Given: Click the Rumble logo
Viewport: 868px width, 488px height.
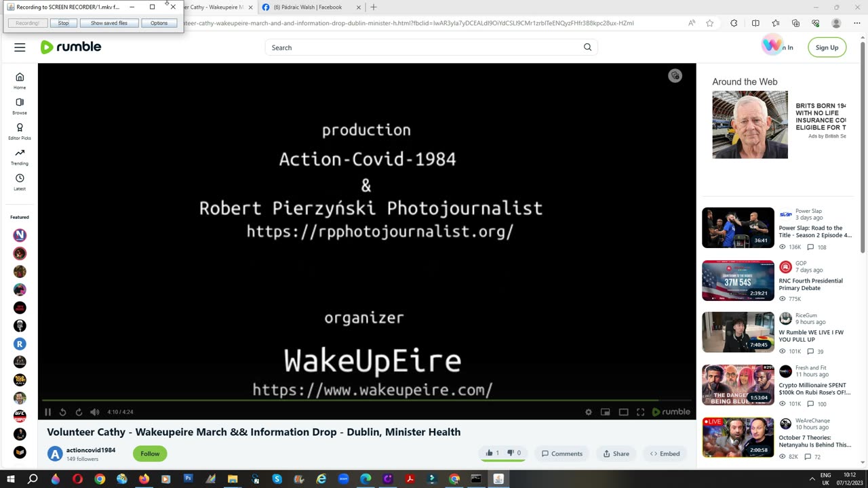Looking at the screenshot, I should (71, 47).
